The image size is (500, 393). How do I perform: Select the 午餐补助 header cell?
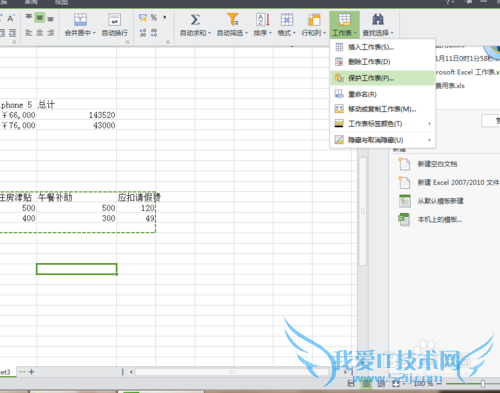click(76, 197)
